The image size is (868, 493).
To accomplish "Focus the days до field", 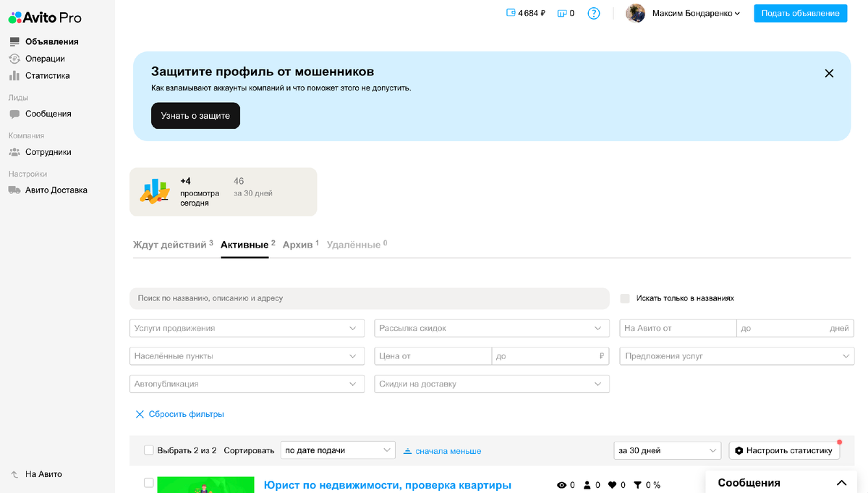I will tap(796, 328).
